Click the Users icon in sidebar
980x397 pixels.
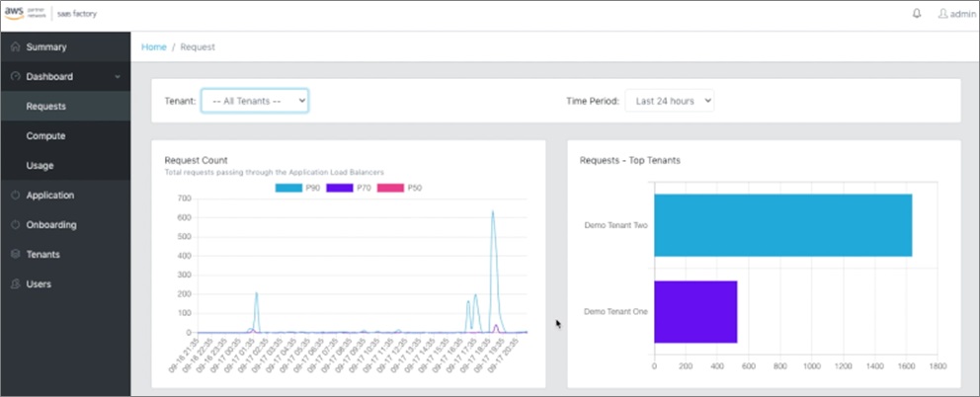point(16,283)
